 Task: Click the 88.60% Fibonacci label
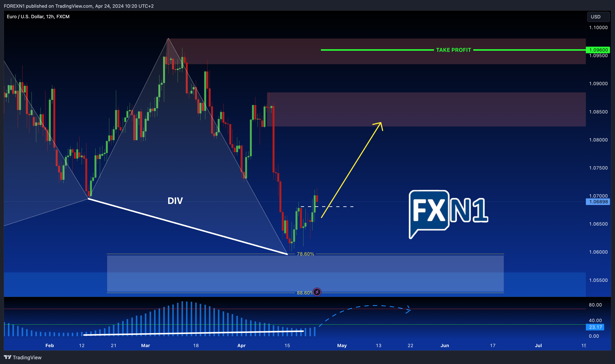click(305, 293)
